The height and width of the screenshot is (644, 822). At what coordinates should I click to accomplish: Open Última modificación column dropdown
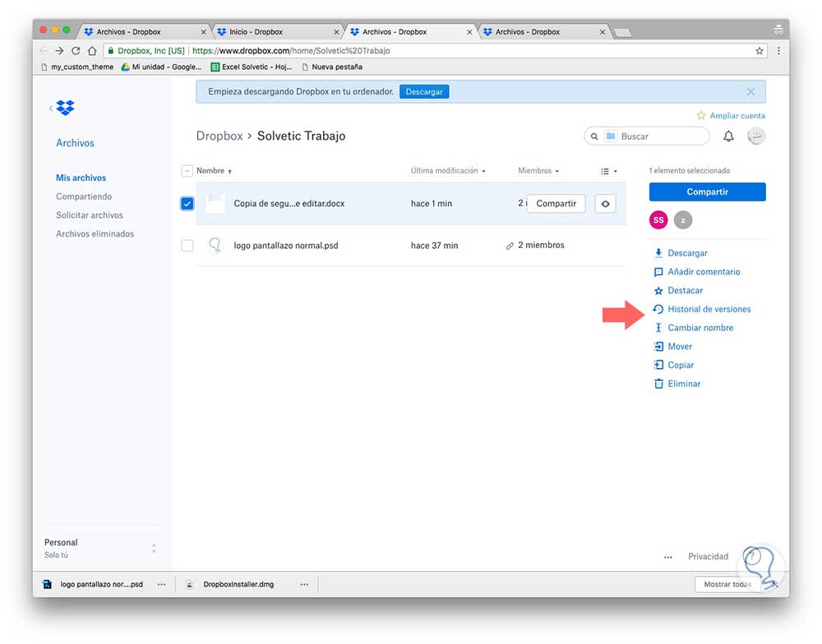pyautogui.click(x=448, y=171)
